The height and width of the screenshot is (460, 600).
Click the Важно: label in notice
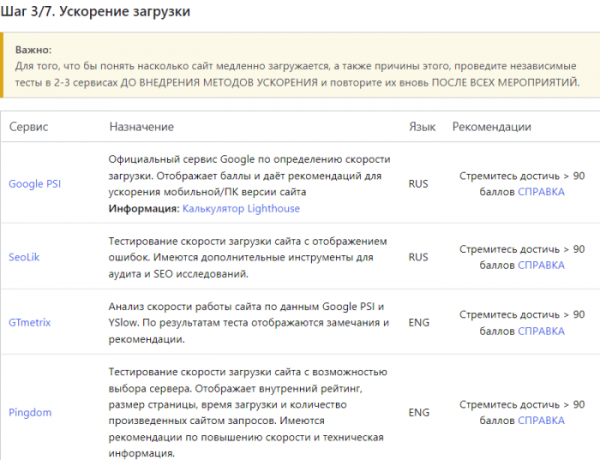33,50
